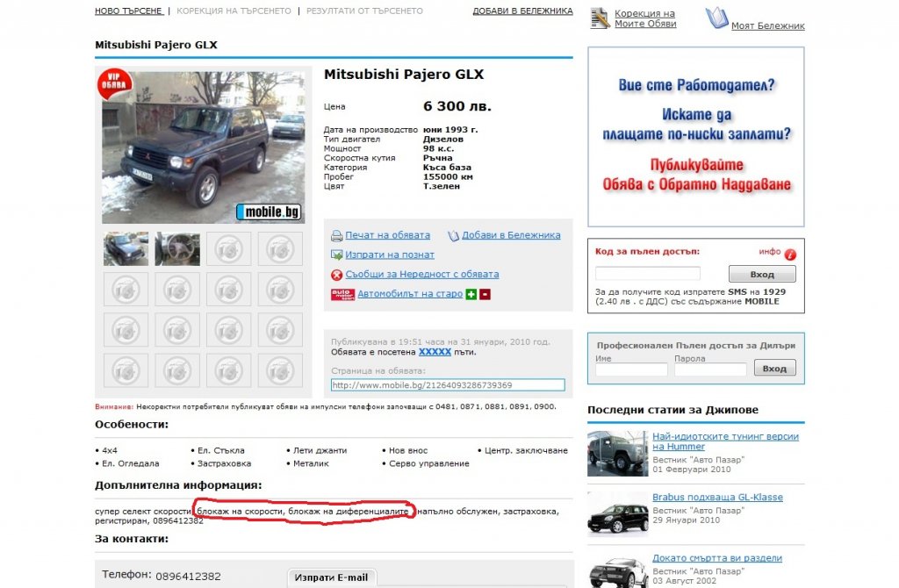Click the ad page URL field
899x588 pixels.
click(x=448, y=385)
